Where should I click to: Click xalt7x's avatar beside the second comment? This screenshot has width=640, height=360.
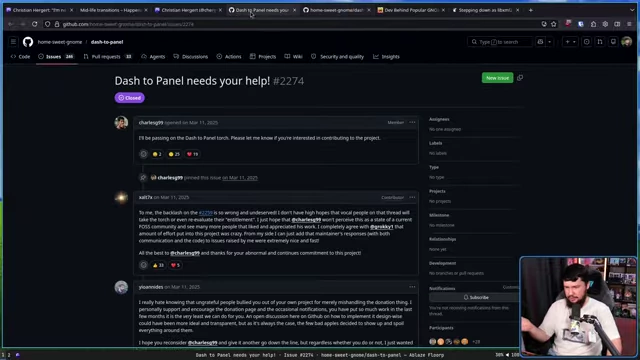pyautogui.click(x=121, y=198)
